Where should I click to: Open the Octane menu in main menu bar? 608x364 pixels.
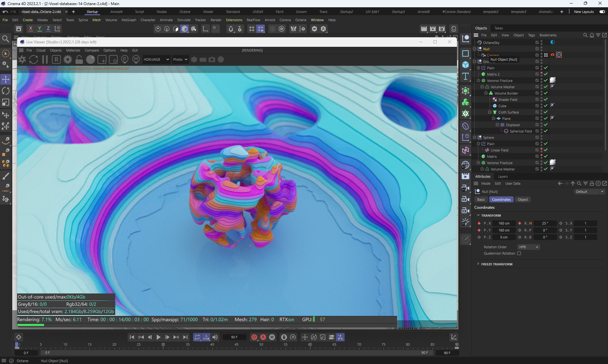coord(301,20)
